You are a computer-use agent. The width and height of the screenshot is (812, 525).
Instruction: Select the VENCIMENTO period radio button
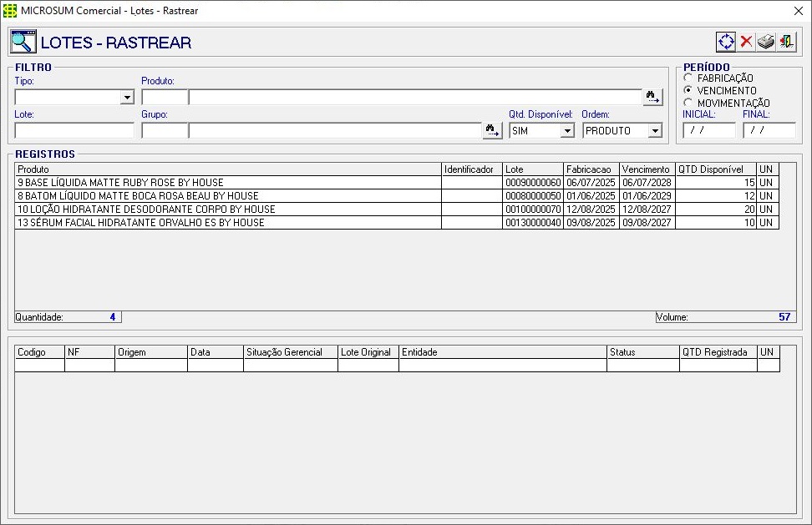[x=688, y=90]
